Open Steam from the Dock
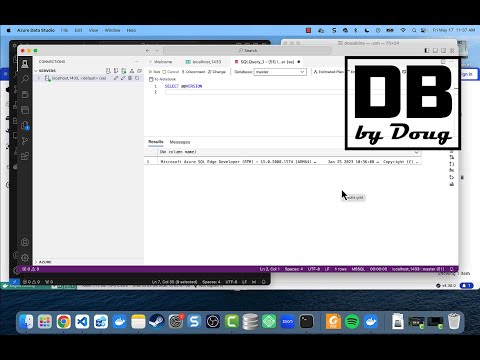 157,322
